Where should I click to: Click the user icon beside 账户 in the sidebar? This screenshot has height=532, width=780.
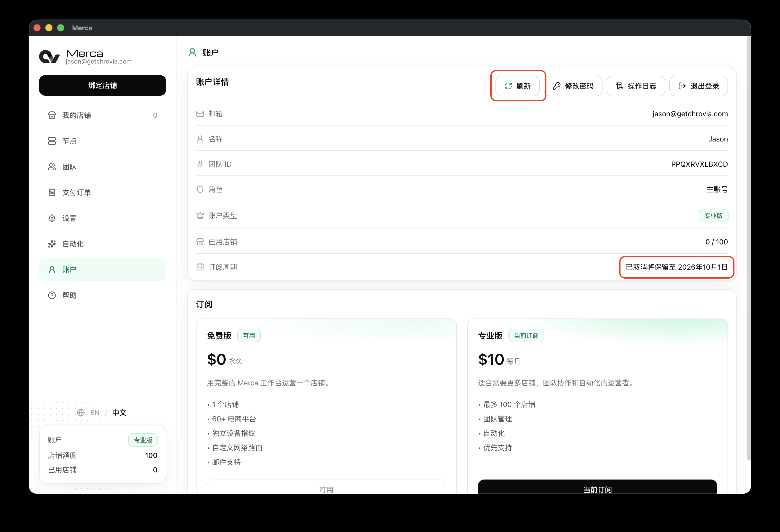tap(52, 270)
